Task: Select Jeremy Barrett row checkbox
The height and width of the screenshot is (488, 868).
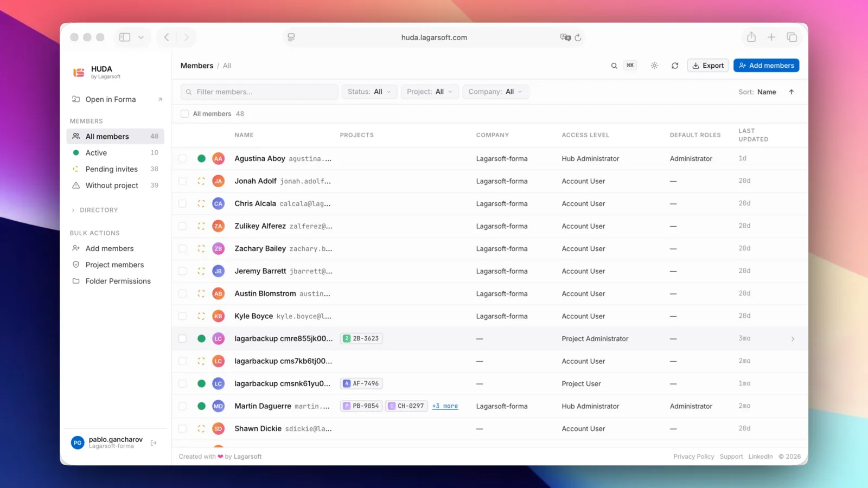Action: tap(183, 271)
